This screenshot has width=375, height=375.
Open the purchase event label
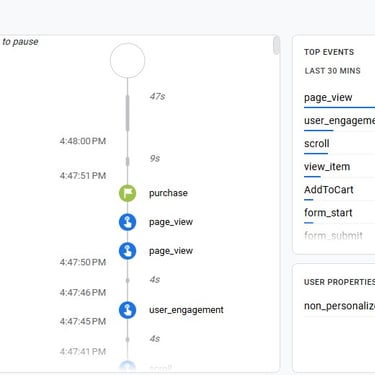[x=168, y=193]
